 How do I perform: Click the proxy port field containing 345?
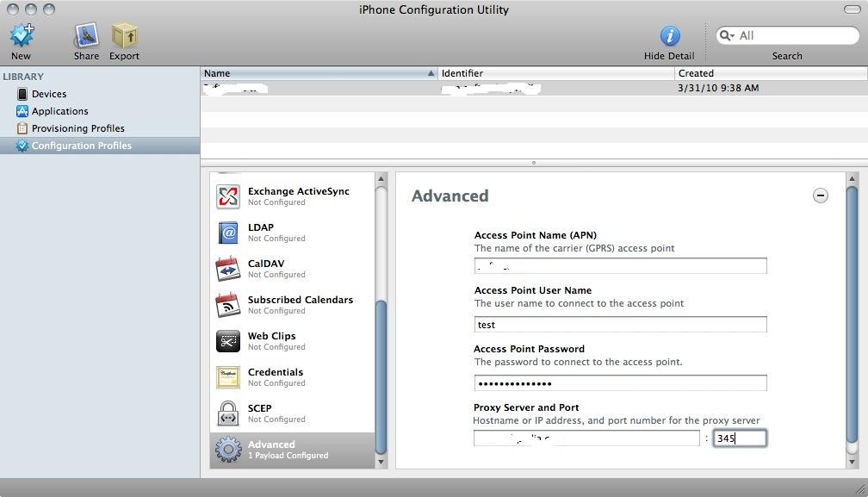click(740, 438)
